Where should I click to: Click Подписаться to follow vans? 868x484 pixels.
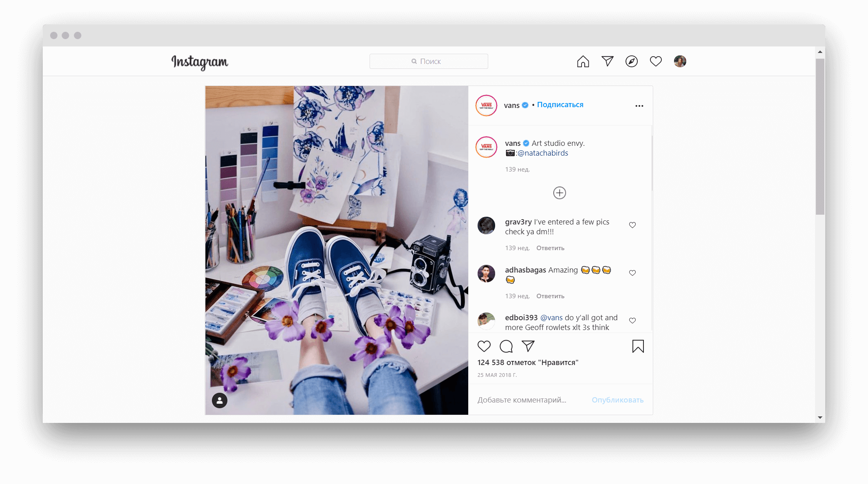click(560, 105)
